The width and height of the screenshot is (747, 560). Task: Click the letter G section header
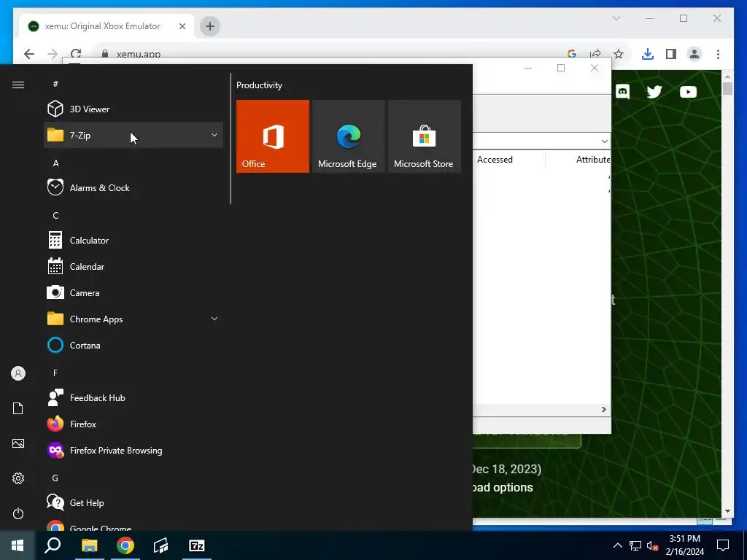[55, 478]
